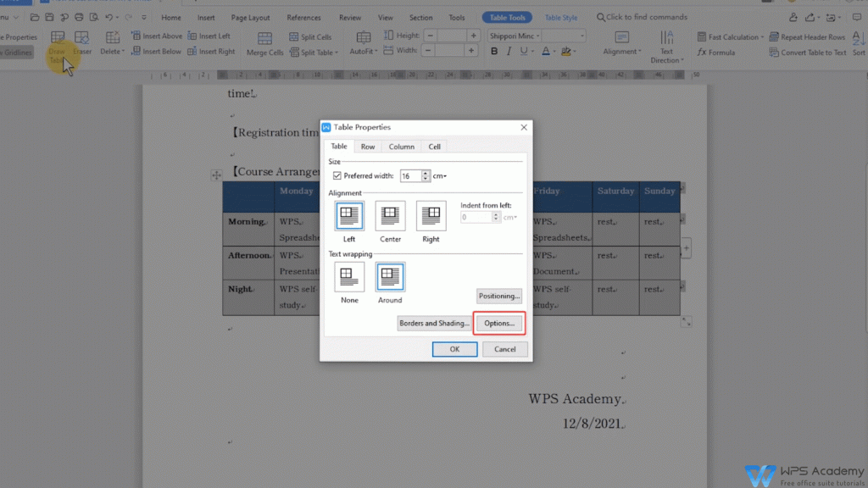Apply Underline formatting
Image resolution: width=868 pixels, height=488 pixels.
[524, 52]
